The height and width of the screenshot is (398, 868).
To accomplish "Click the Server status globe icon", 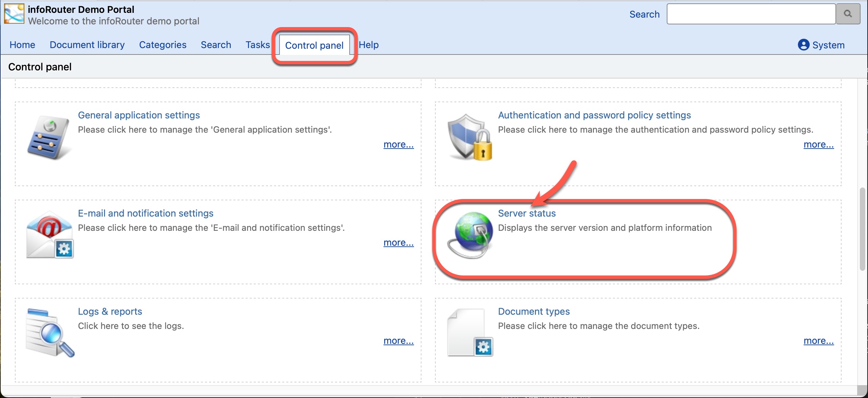I will coord(470,236).
